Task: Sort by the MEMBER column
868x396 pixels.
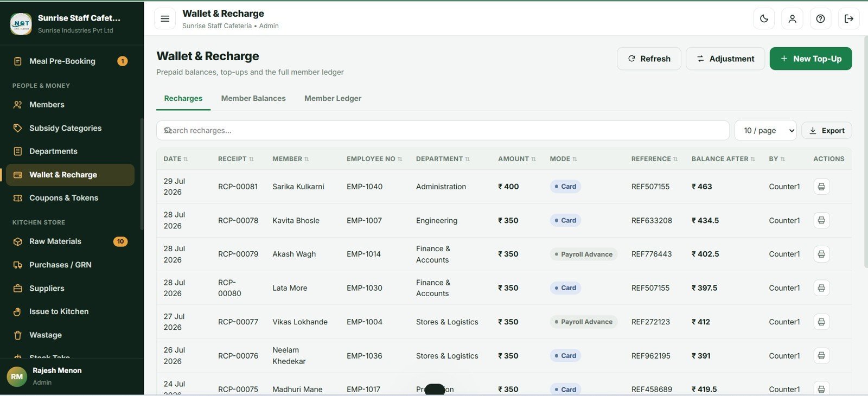Action: [291, 159]
